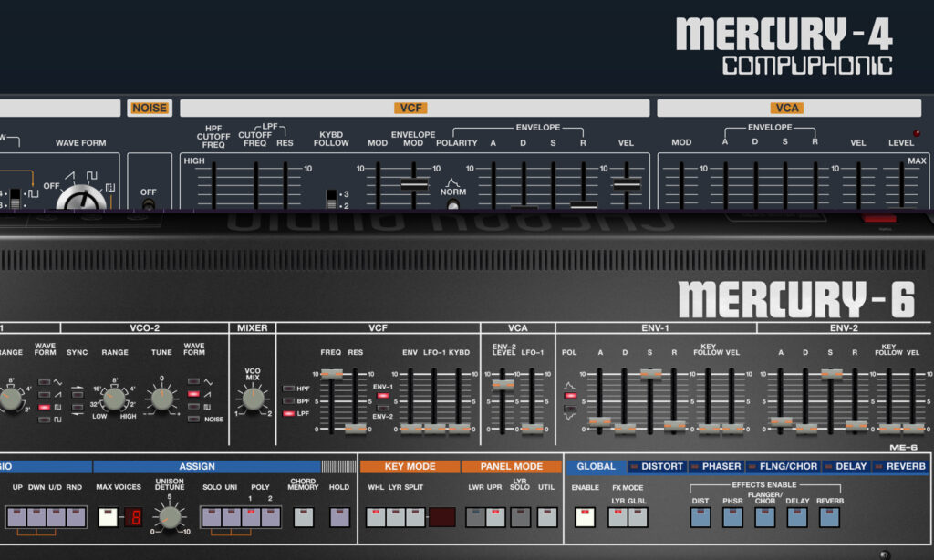The image size is (934, 560).
Task: Select ENV-2 modulation in the VCF section
Action: coord(383,408)
